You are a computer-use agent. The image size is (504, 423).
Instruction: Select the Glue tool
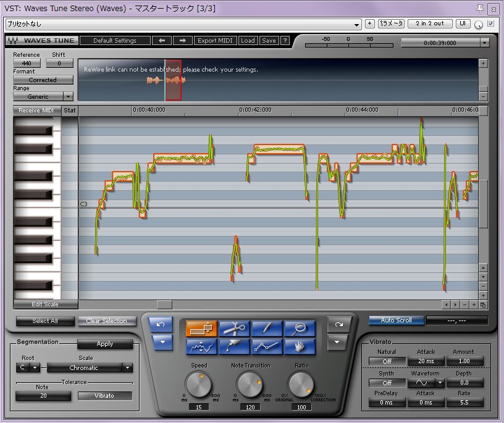coord(234,346)
